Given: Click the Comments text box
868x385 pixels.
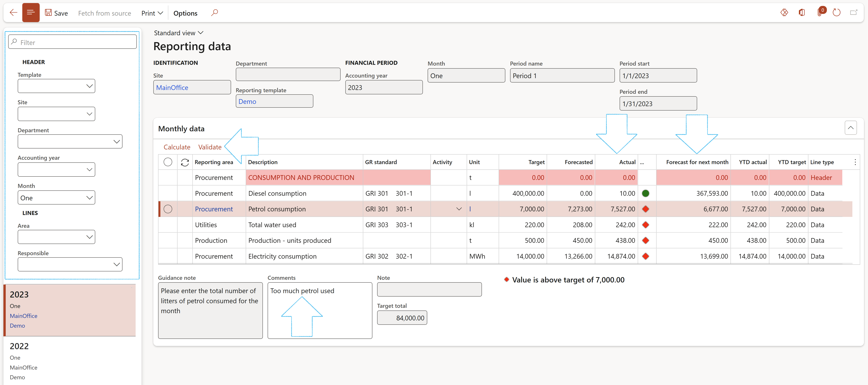Looking at the screenshot, I should 320,310.
